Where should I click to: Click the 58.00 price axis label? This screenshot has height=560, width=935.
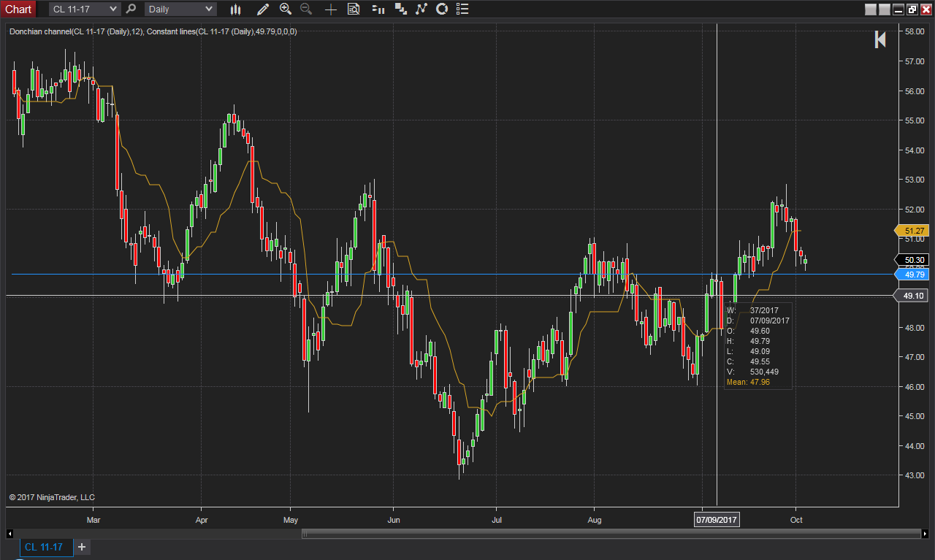tap(915, 32)
